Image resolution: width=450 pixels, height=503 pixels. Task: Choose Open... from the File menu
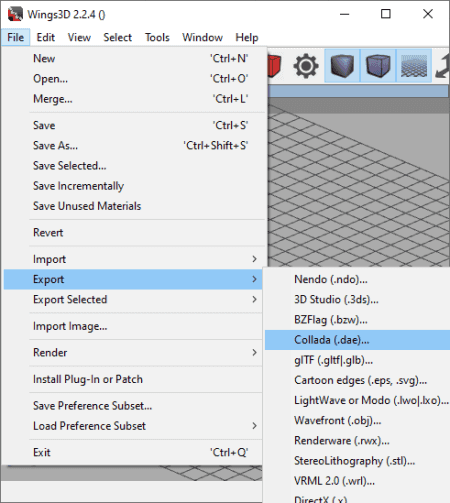[133, 79]
